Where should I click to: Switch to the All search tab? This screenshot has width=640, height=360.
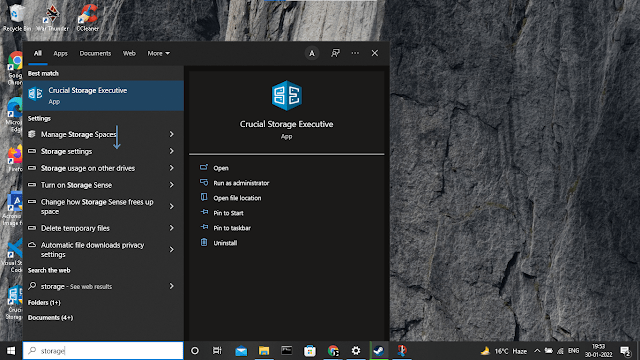[x=38, y=53]
